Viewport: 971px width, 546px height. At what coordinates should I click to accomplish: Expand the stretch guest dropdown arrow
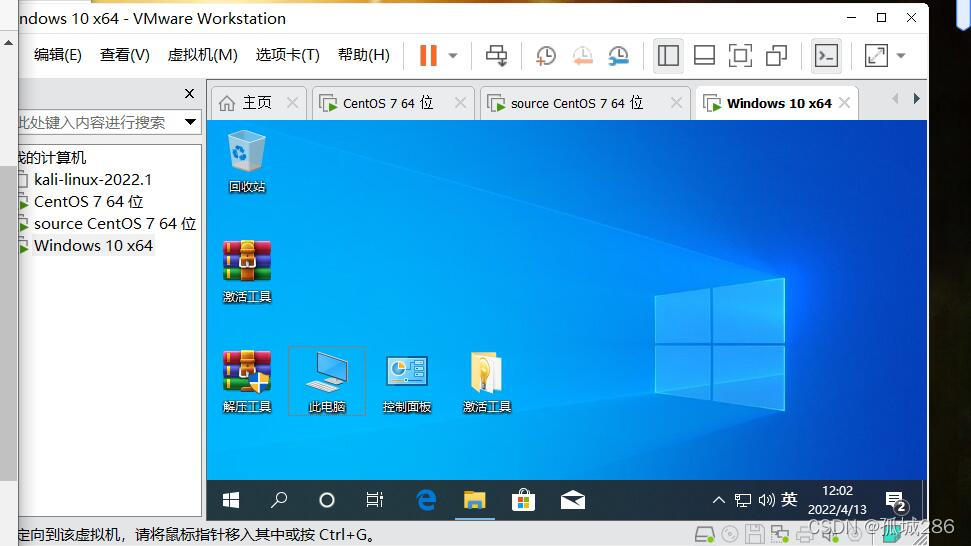pyautogui.click(x=901, y=56)
